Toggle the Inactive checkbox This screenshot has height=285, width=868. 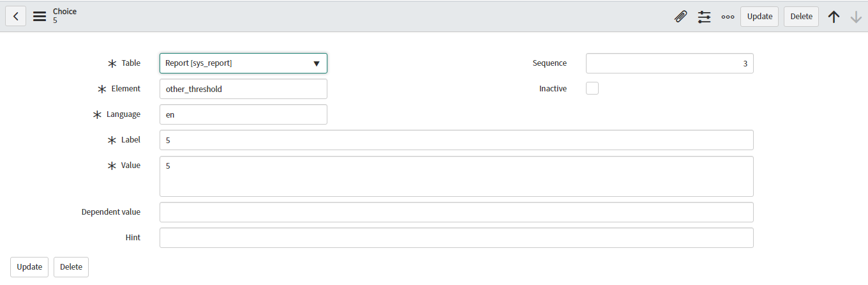click(x=592, y=89)
